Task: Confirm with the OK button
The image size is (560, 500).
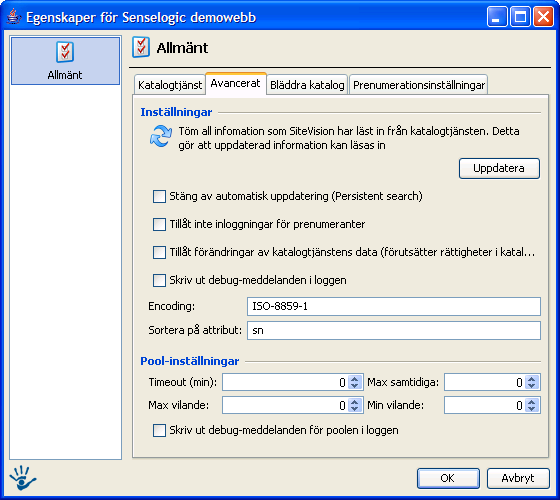Action: tap(448, 478)
